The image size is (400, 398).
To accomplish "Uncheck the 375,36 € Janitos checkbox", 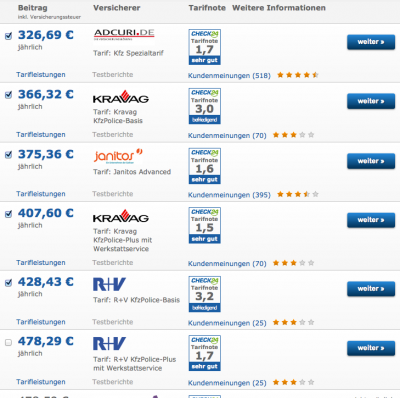I will pos(9,155).
